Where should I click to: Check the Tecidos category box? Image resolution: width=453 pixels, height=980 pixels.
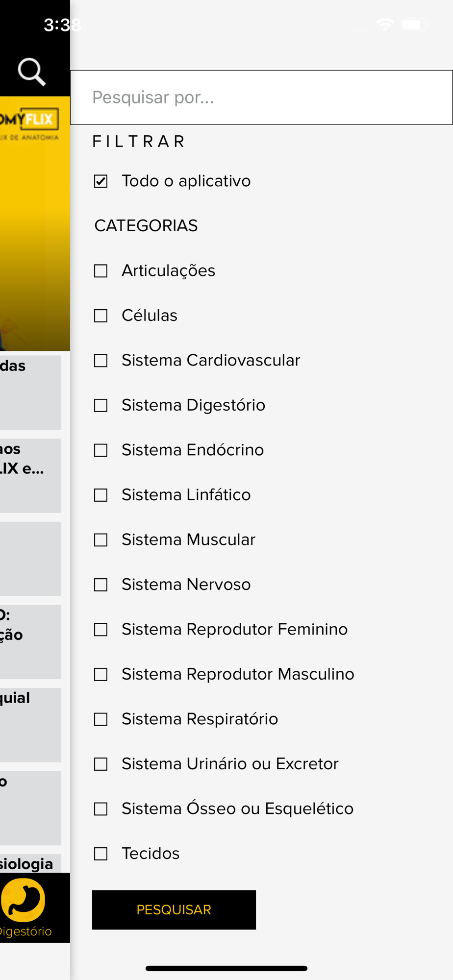[101, 854]
